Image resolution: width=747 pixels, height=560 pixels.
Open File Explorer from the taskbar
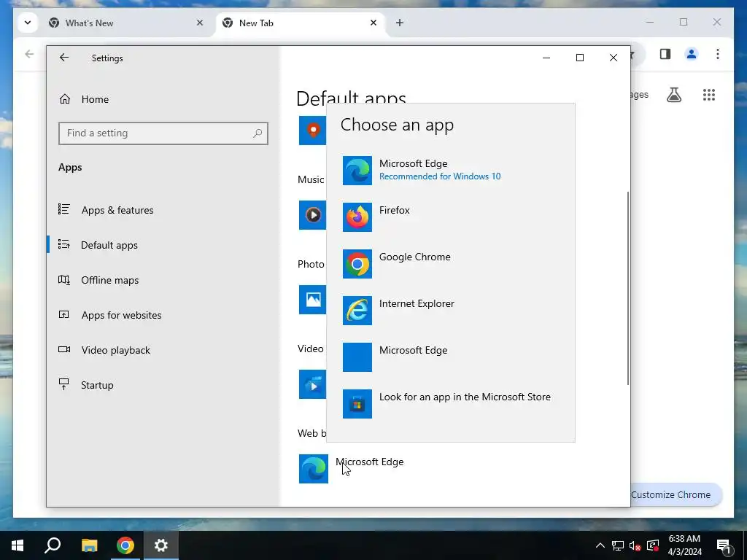tap(89, 545)
